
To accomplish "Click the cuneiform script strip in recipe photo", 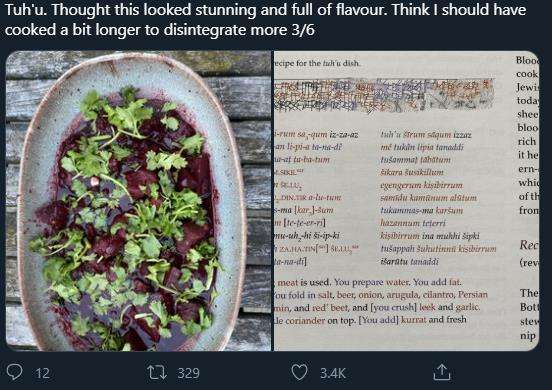I will point(384,95).
